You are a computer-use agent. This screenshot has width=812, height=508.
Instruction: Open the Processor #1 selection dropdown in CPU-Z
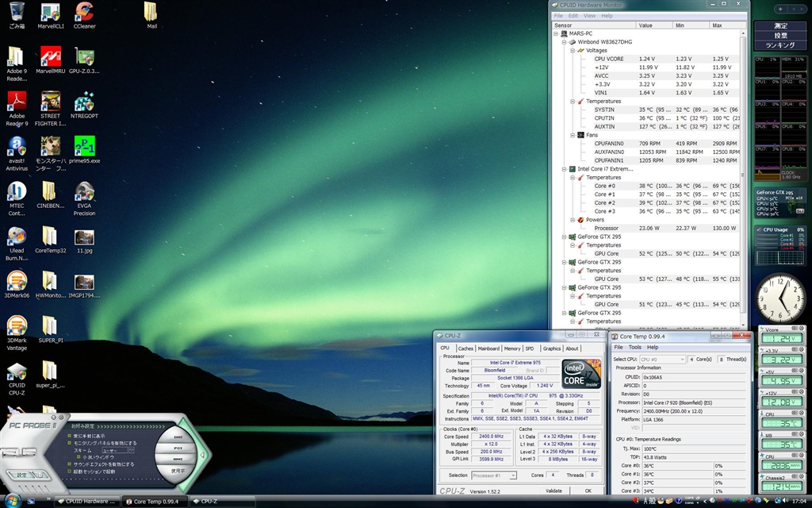(493, 475)
